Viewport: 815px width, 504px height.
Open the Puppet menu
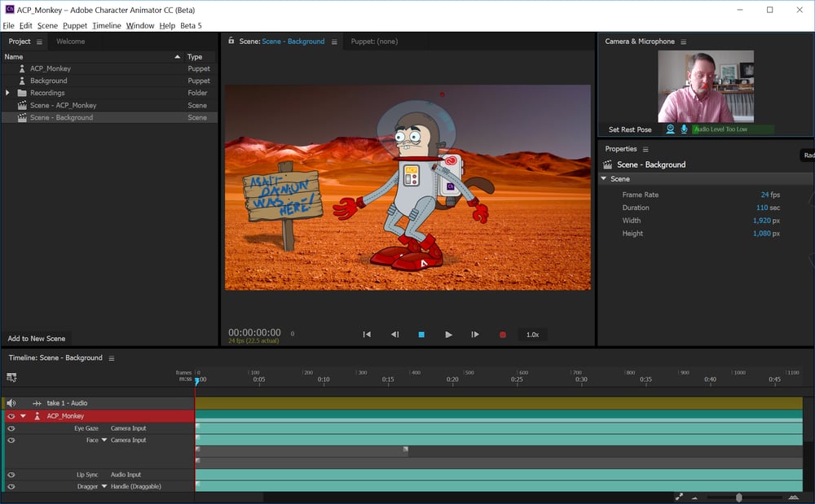click(75, 25)
